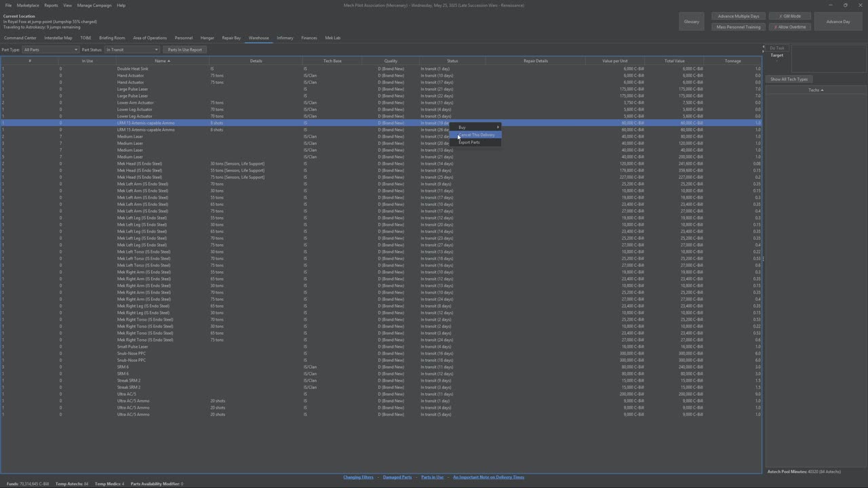Sort by the In Use column

[87, 61]
